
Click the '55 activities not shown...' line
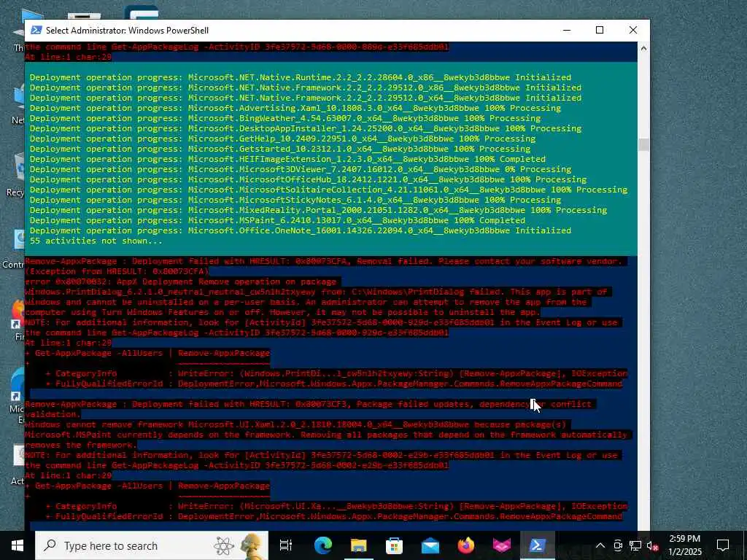tap(96, 241)
